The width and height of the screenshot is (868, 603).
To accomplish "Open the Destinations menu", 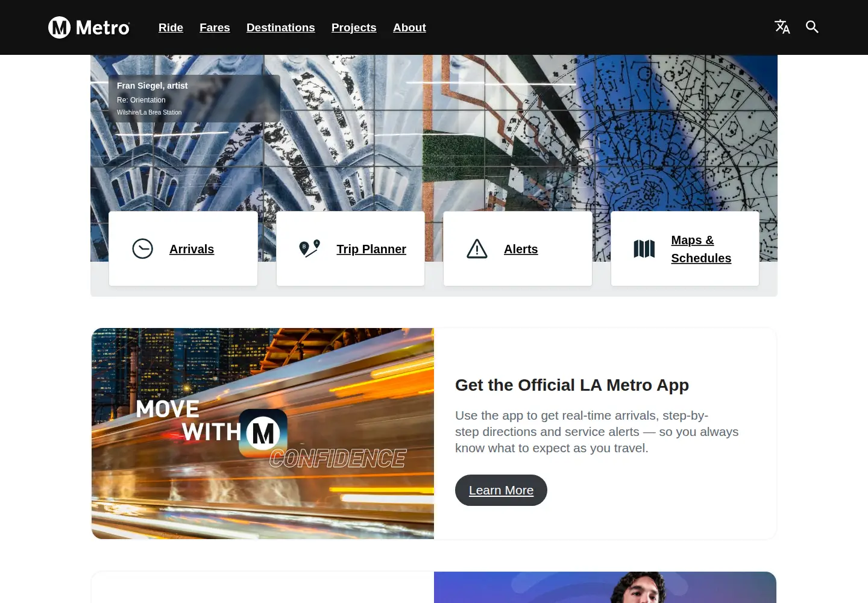I will 281,28.
